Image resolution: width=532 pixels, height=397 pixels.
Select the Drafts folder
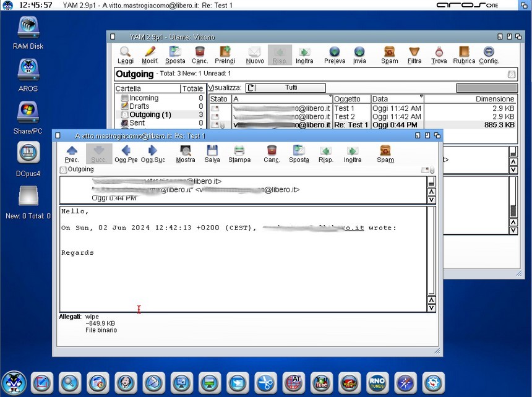[139, 106]
